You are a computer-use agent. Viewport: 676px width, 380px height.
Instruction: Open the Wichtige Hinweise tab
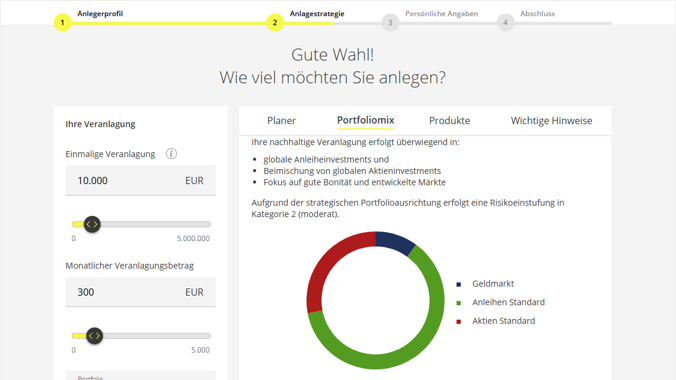[x=551, y=121]
